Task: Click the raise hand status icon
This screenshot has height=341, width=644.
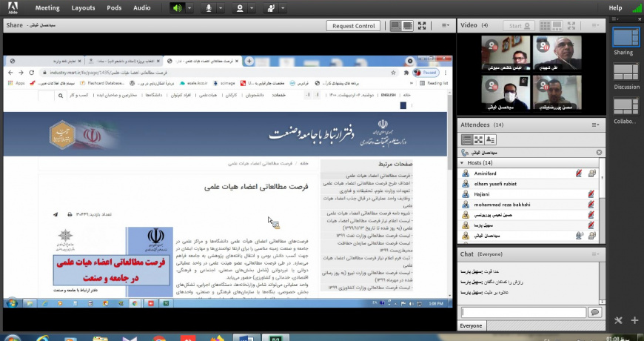Action: tap(271, 8)
